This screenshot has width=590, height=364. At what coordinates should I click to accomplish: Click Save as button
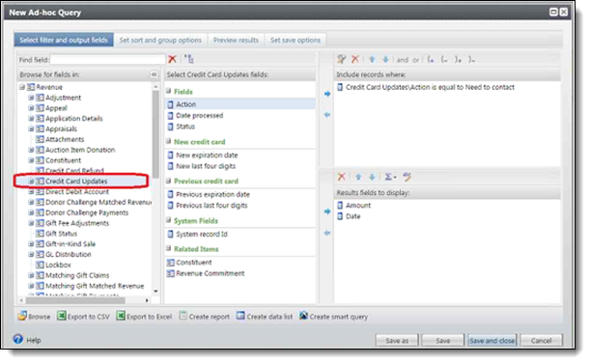(x=397, y=340)
